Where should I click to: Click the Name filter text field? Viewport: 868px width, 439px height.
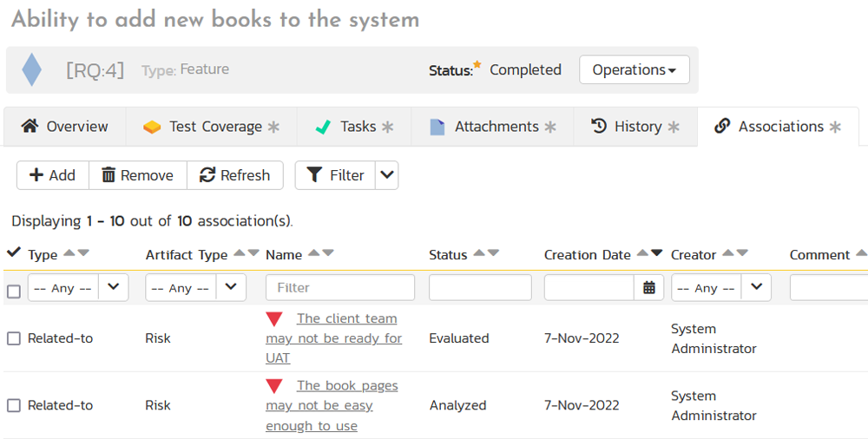339,287
